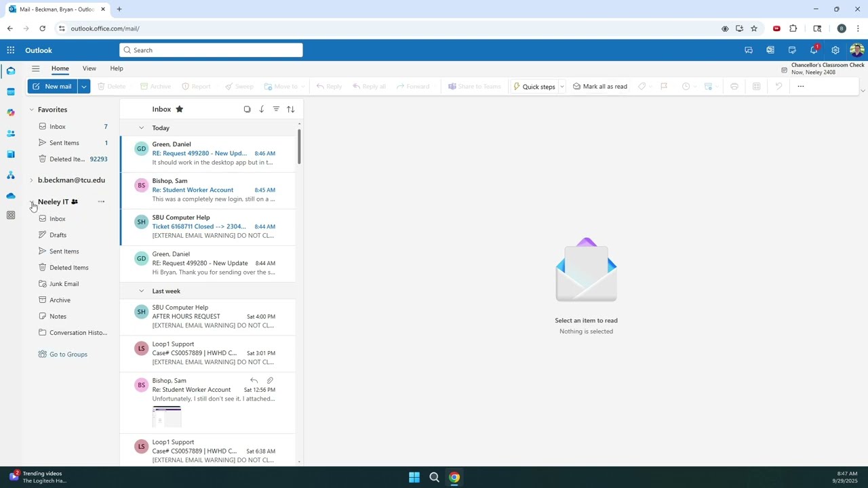
Task: Collapse the Today message group
Action: point(141,128)
